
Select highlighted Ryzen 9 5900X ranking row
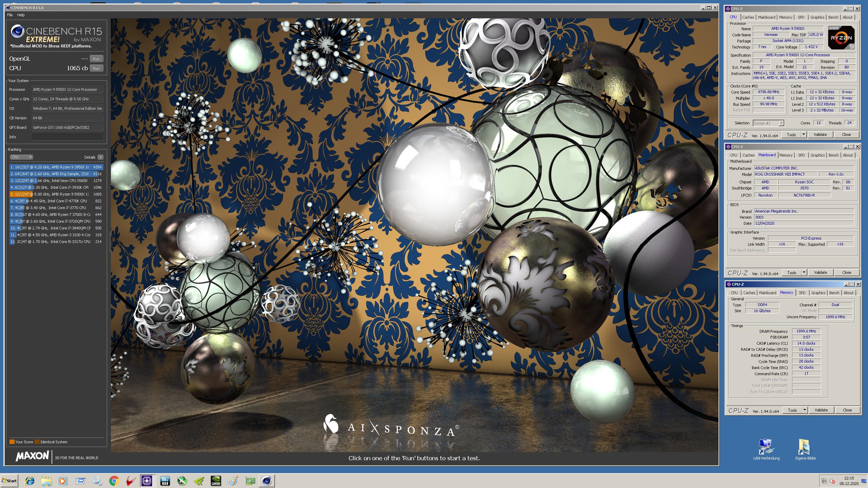pyautogui.click(x=56, y=194)
